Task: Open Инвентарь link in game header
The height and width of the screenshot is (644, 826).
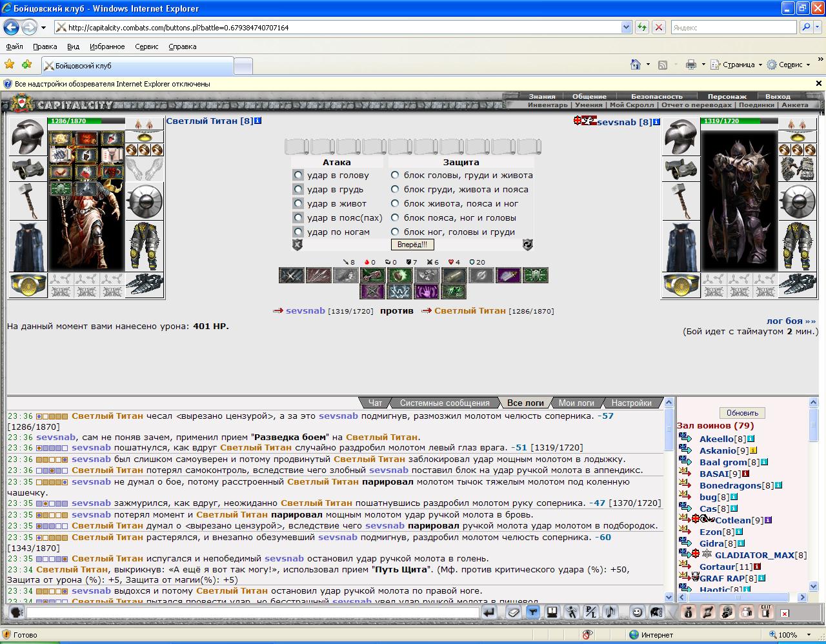Action: (548, 105)
